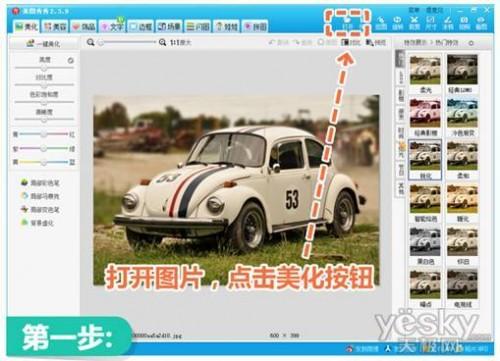Click the 1:1 原大 actual size button

click(x=180, y=43)
